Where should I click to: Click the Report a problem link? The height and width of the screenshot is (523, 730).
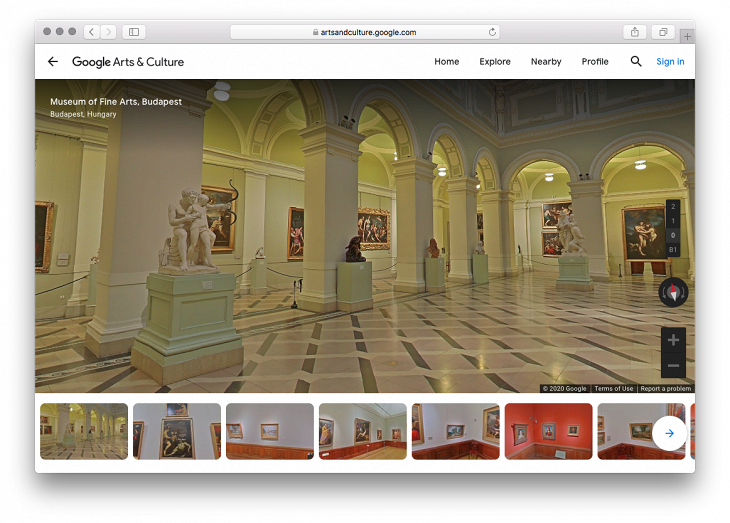665,388
